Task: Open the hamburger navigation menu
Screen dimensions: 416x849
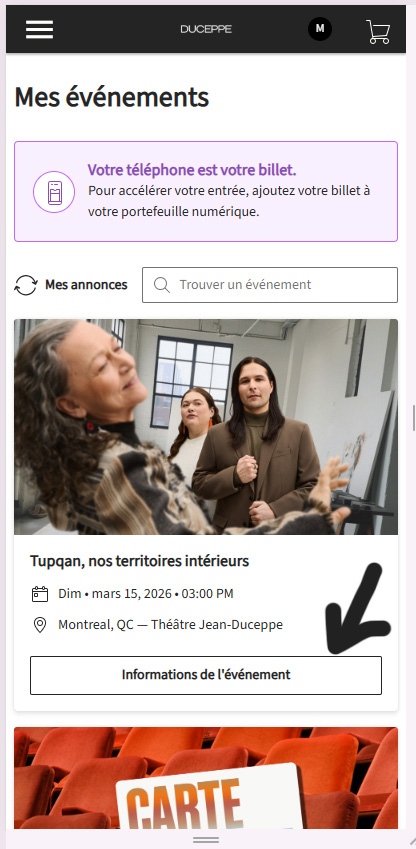Action: pos(39,29)
